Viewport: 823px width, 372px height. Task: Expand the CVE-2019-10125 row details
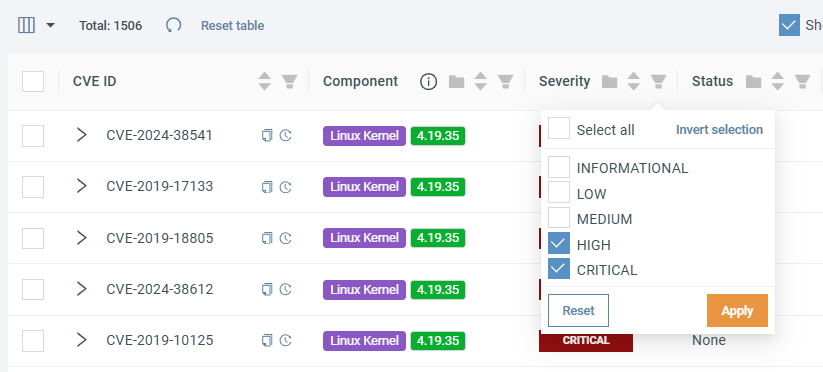pos(81,340)
